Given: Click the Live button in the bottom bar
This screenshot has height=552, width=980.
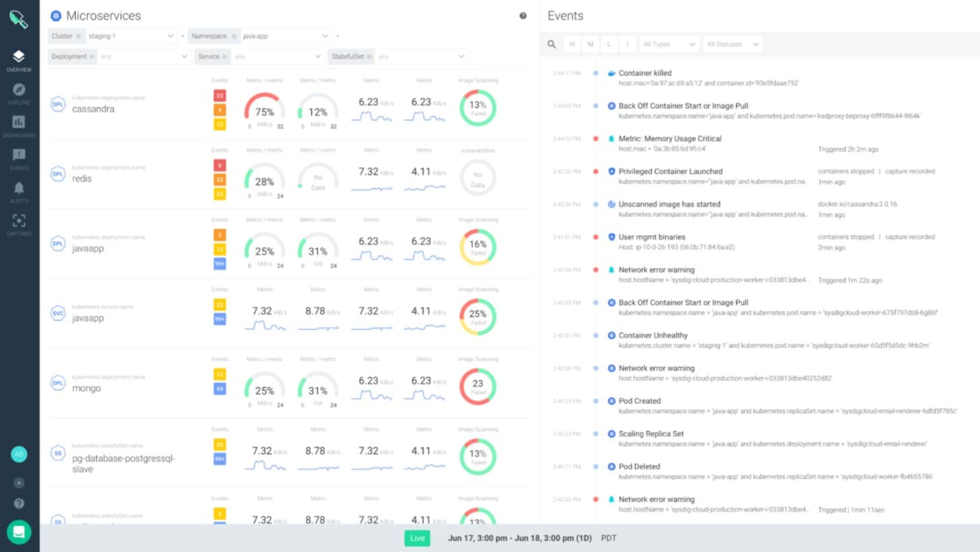Looking at the screenshot, I should pos(416,538).
